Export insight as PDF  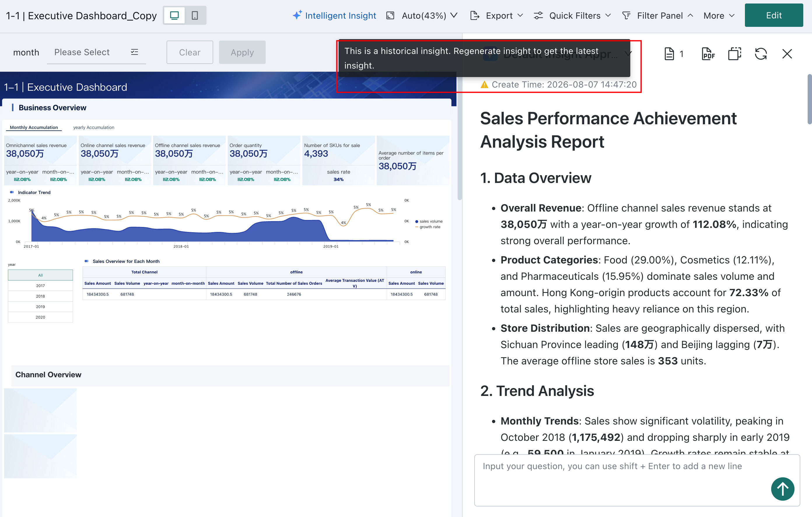[x=708, y=54]
